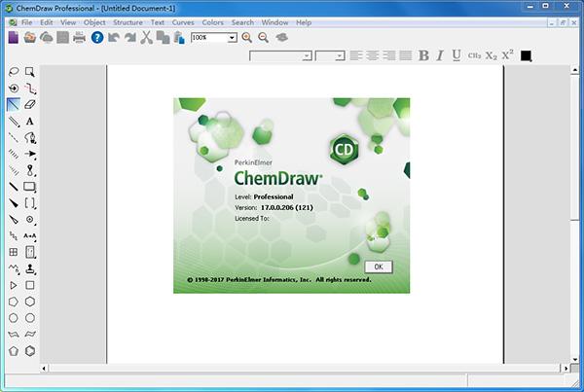Click the Open file toolbar icon

click(30, 37)
